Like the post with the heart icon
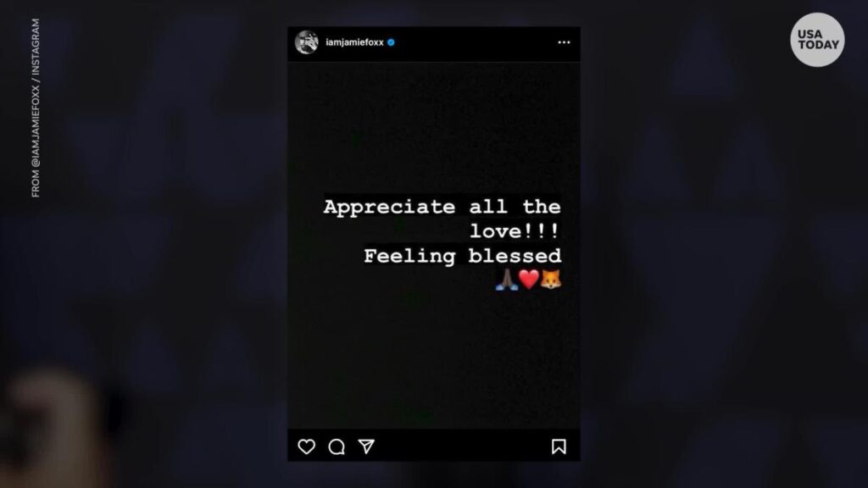The image size is (868, 488). (306, 446)
